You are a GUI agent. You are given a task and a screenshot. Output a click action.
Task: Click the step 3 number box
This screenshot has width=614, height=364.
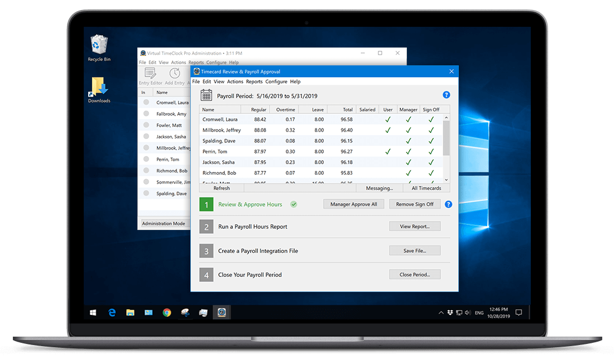pyautogui.click(x=207, y=251)
